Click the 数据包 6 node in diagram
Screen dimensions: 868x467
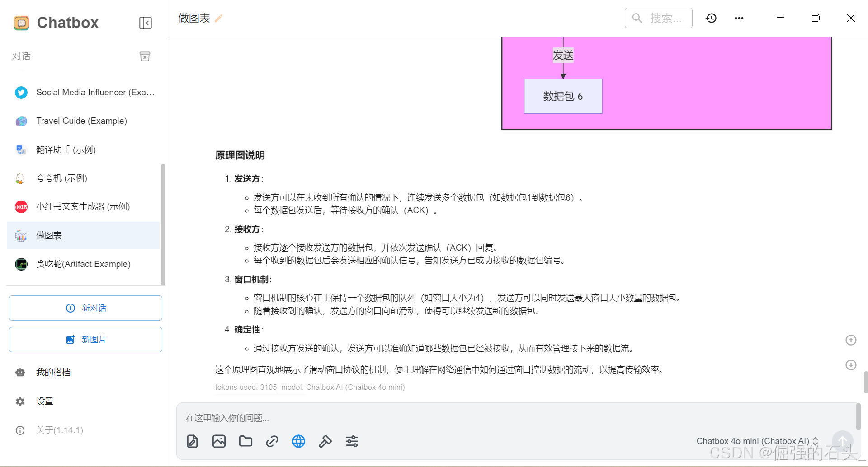(x=563, y=96)
